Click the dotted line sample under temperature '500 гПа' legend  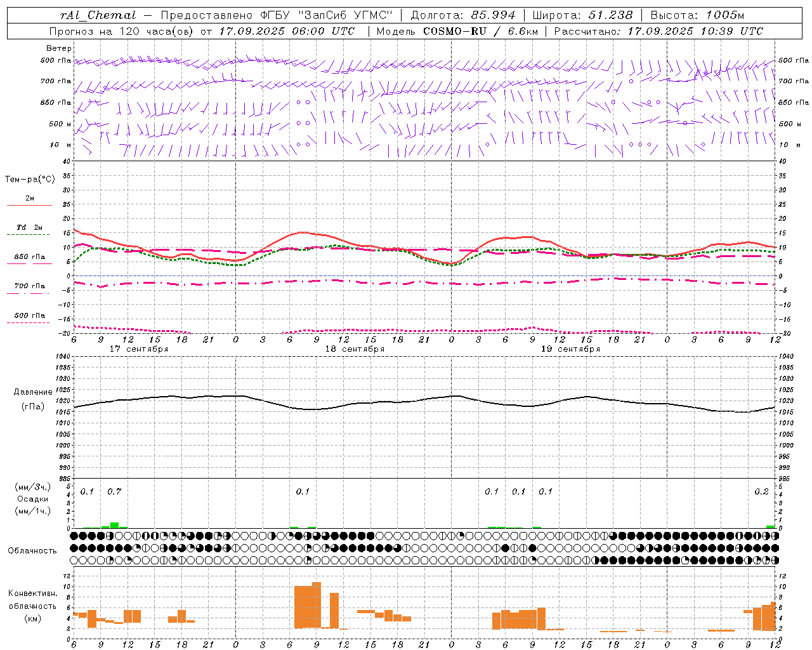coord(29,322)
